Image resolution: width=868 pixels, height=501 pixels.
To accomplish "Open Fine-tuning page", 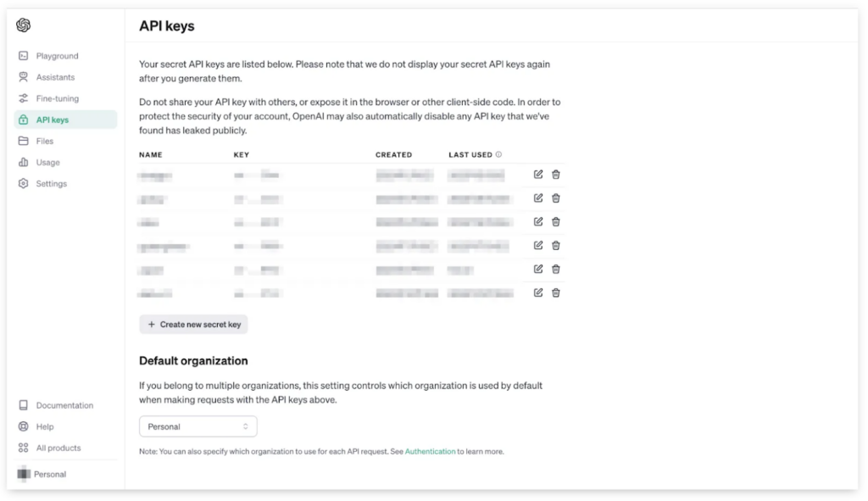I will coord(65,98).
